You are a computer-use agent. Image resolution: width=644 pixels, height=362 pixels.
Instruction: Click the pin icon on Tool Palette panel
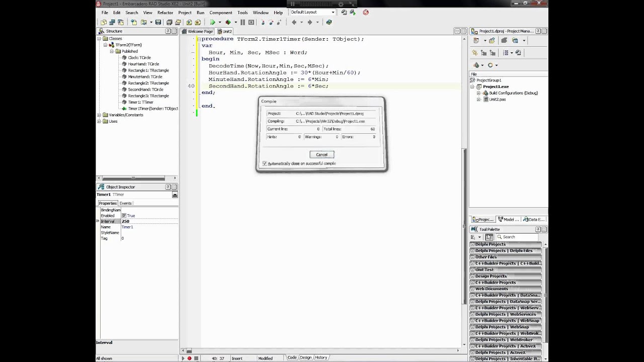[538, 229]
